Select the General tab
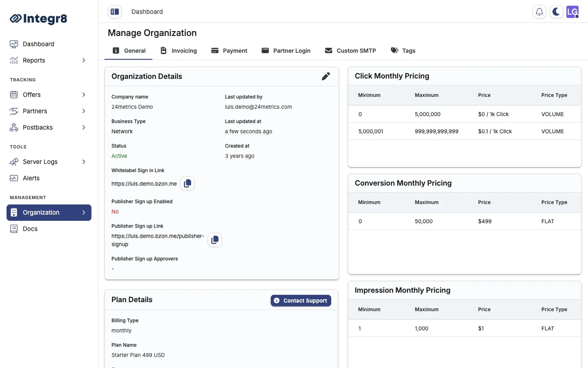 (129, 51)
